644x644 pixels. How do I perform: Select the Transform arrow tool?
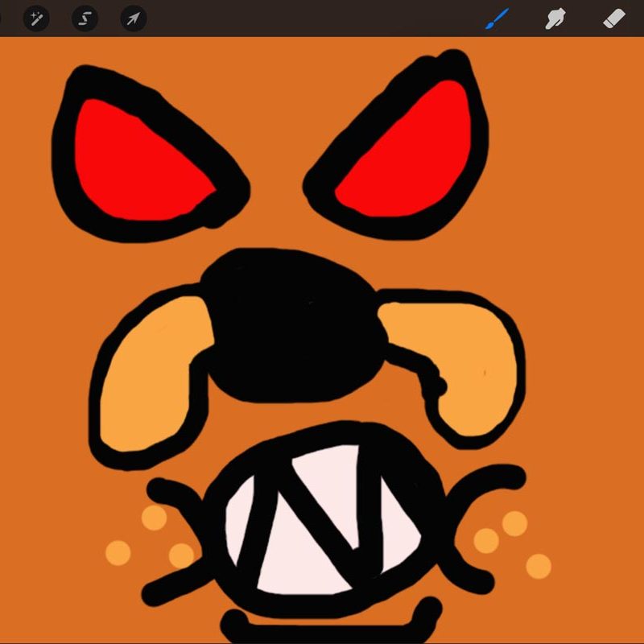(133, 18)
